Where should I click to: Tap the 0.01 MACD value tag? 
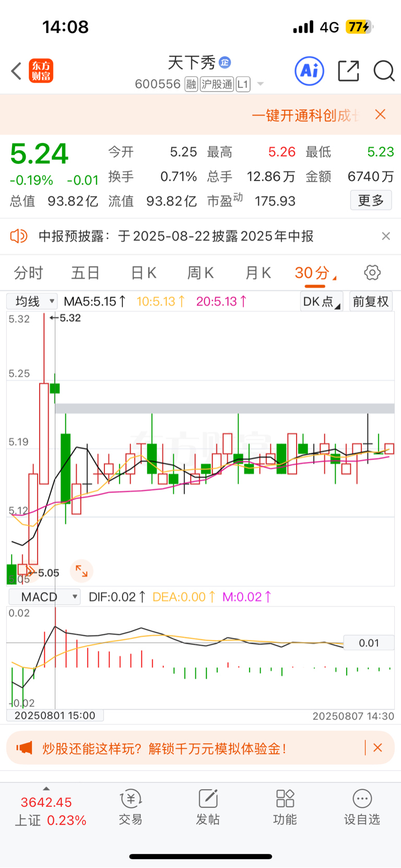pos(369,643)
